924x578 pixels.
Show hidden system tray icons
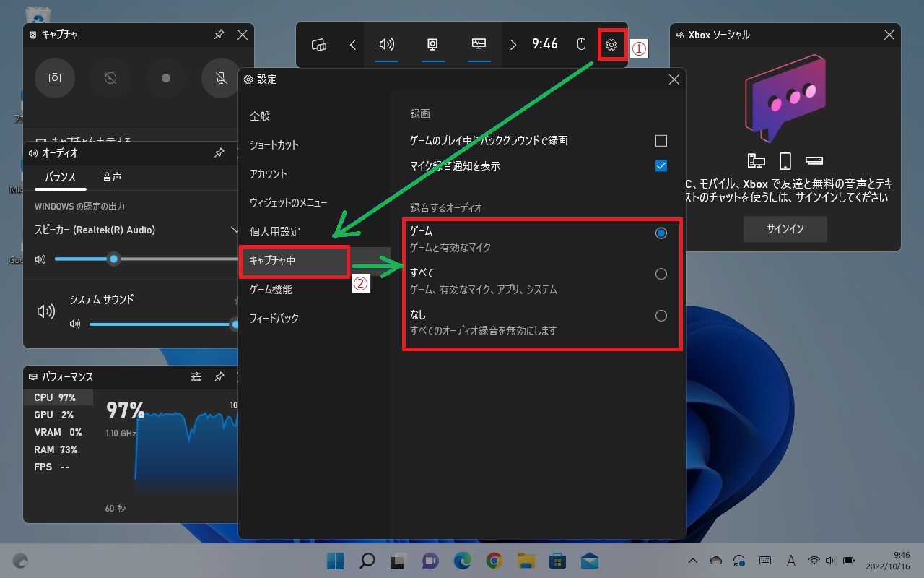[x=693, y=561]
